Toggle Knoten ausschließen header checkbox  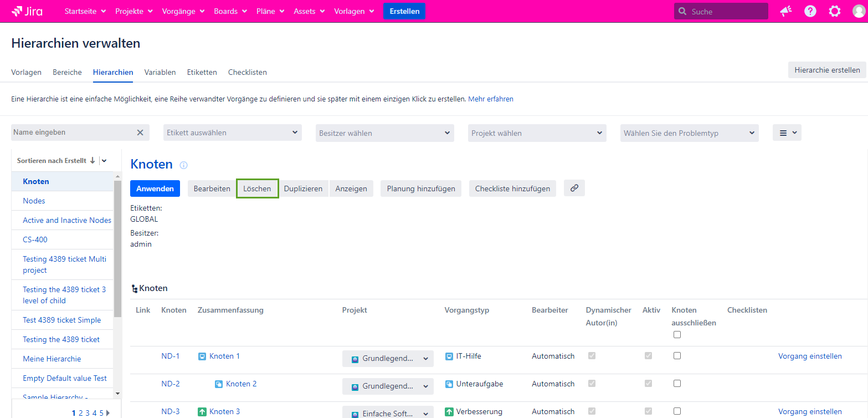tap(677, 334)
